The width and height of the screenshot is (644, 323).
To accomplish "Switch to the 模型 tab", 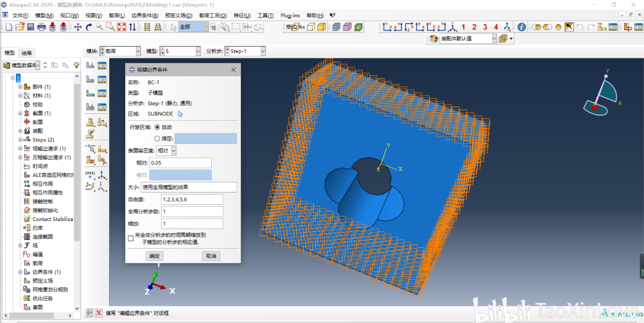I will (10, 53).
